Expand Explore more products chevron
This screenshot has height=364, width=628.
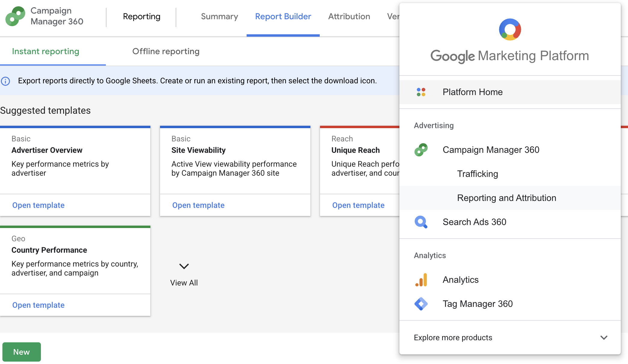point(604,338)
